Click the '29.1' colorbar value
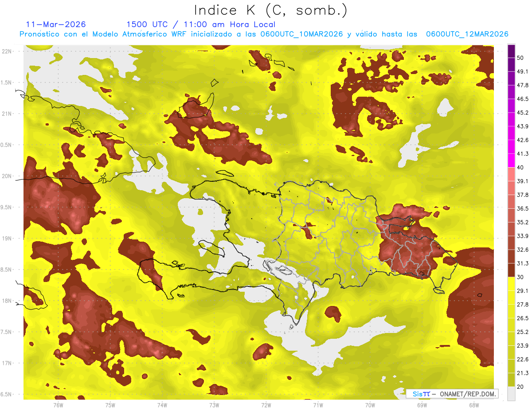532x411 pixels. click(x=523, y=291)
